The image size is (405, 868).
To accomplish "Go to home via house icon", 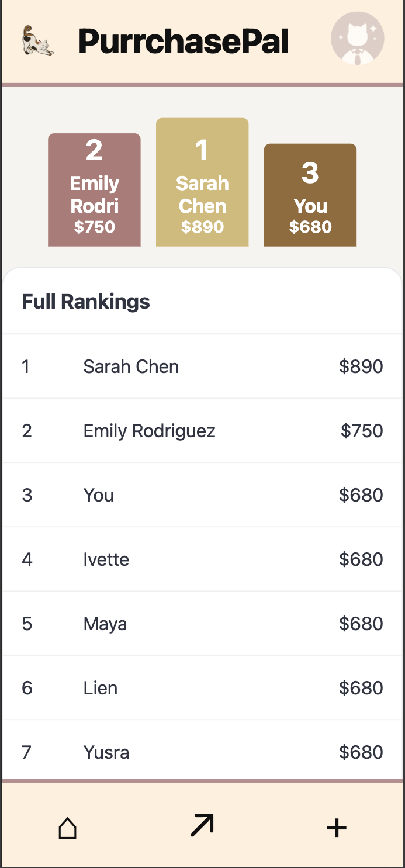I will coord(68,828).
